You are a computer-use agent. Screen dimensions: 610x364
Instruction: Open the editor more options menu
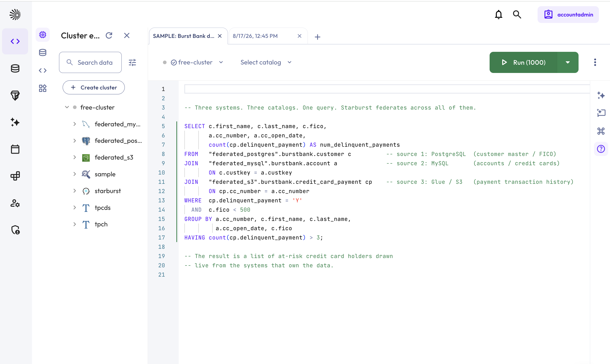(x=595, y=62)
